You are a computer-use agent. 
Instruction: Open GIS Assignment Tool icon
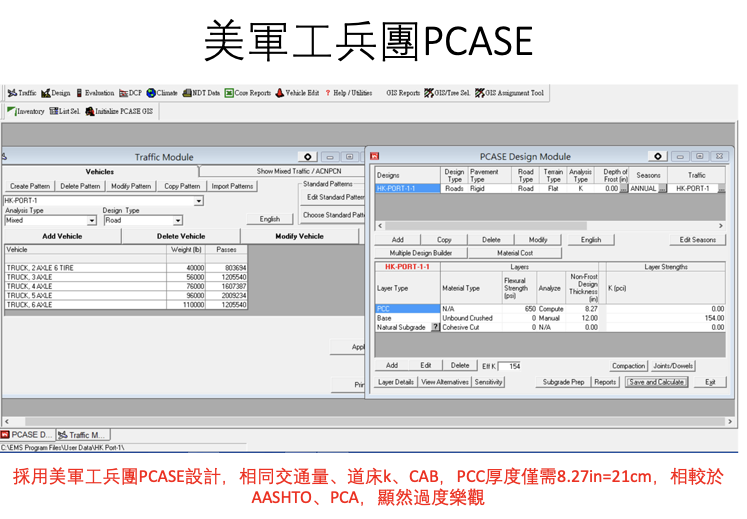click(509, 93)
